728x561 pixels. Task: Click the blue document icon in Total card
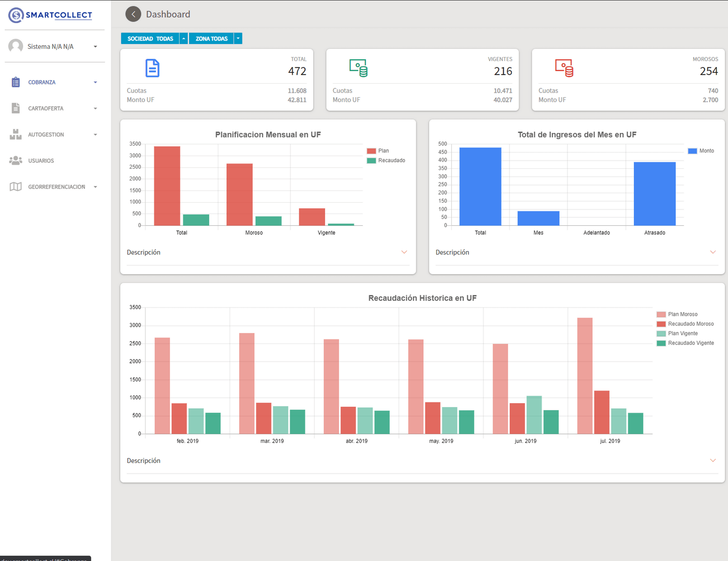(x=152, y=68)
